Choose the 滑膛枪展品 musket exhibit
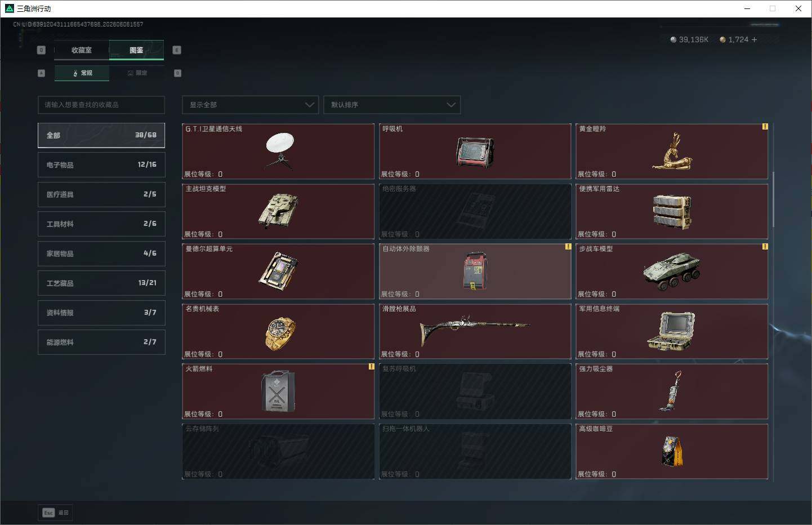Screen dimensions: 812x525 (475, 331)
